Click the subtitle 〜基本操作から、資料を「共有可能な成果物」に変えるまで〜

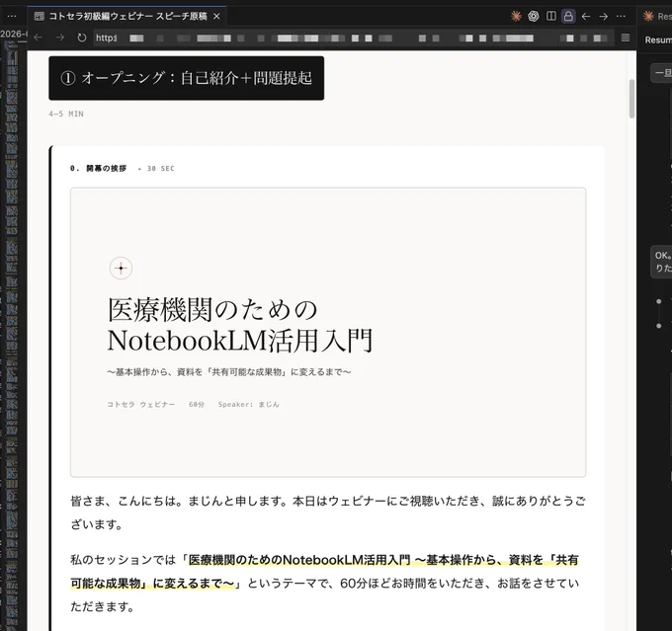(229, 372)
